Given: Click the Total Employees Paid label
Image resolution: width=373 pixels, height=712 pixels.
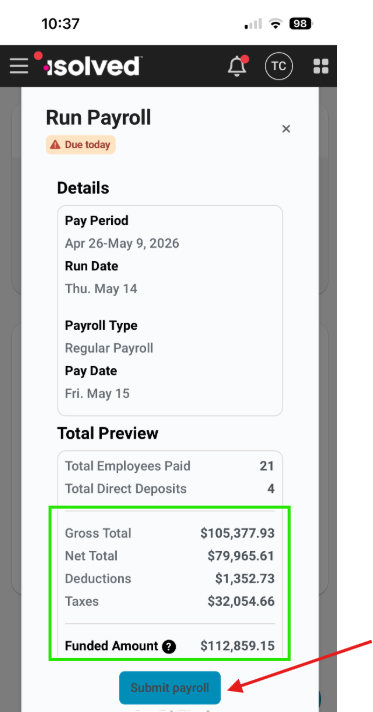Looking at the screenshot, I should [x=128, y=466].
